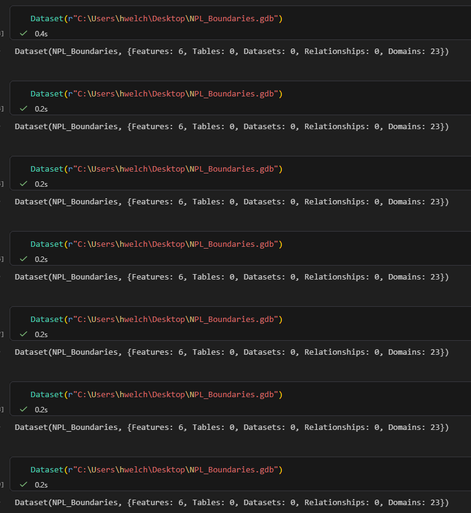Click the seventh cell's green success checkmark
Screen dimensions: 471x513
point(23,484)
